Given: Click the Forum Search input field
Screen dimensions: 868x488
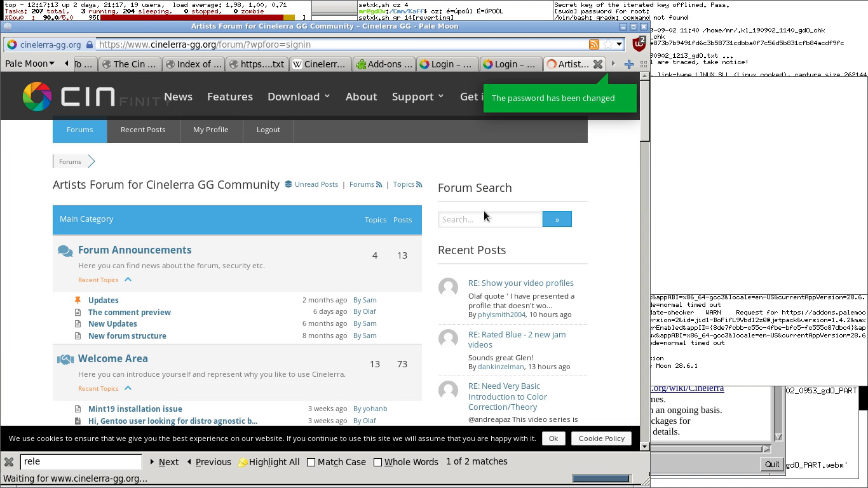Looking at the screenshot, I should [490, 219].
